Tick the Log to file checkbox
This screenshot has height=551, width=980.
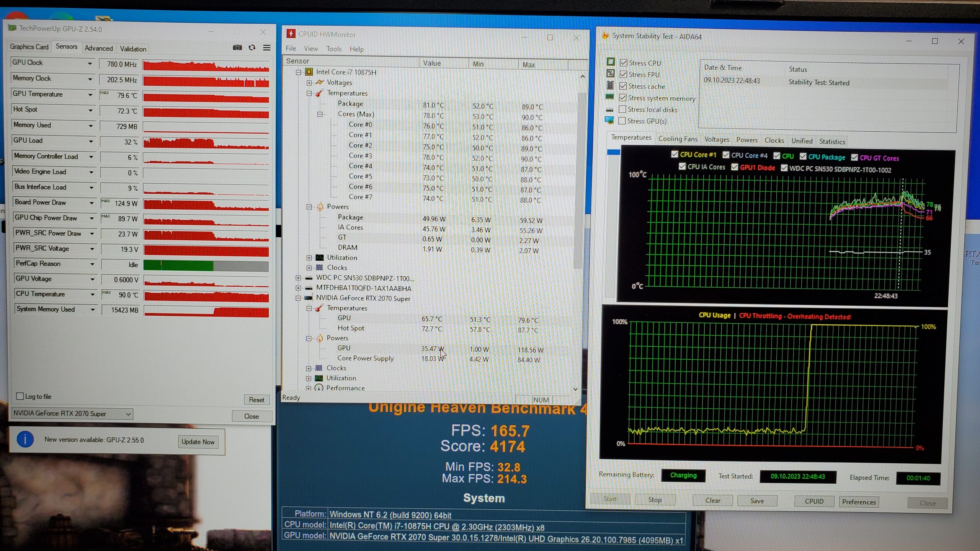(x=20, y=396)
